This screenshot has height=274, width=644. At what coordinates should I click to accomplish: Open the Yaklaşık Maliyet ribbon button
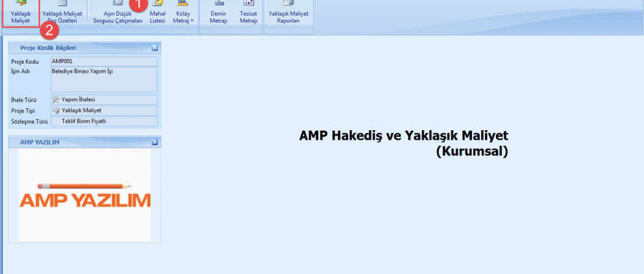click(21, 14)
